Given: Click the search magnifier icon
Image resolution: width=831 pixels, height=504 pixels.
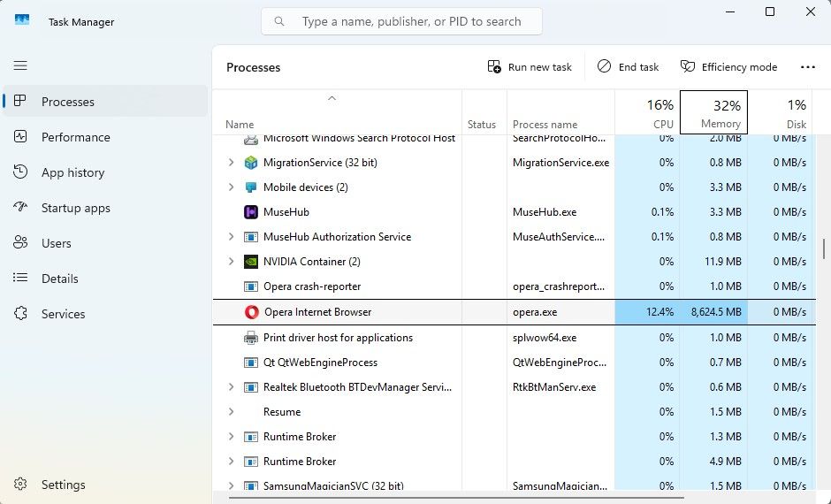Looking at the screenshot, I should pos(279,21).
